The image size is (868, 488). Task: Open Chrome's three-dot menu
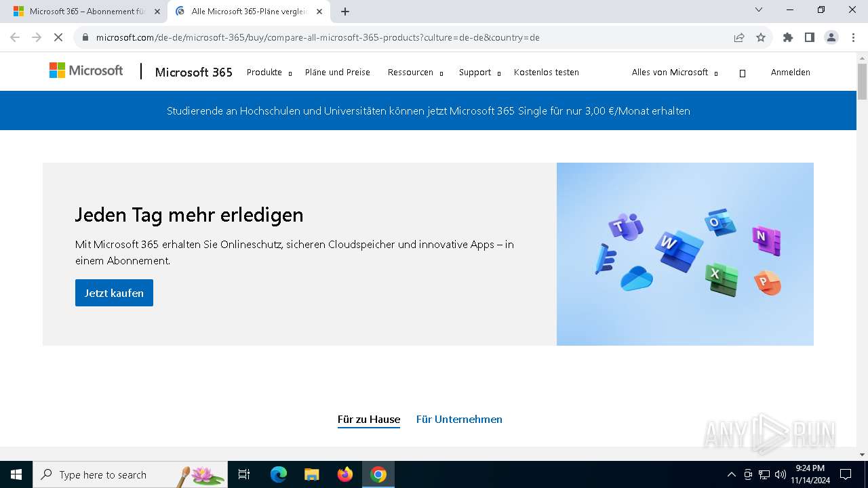(x=852, y=37)
